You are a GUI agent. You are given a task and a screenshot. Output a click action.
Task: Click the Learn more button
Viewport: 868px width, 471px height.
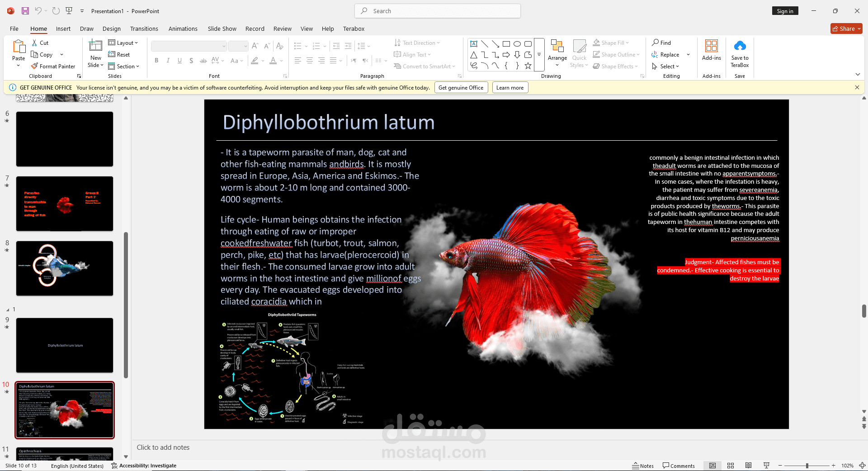coord(509,88)
